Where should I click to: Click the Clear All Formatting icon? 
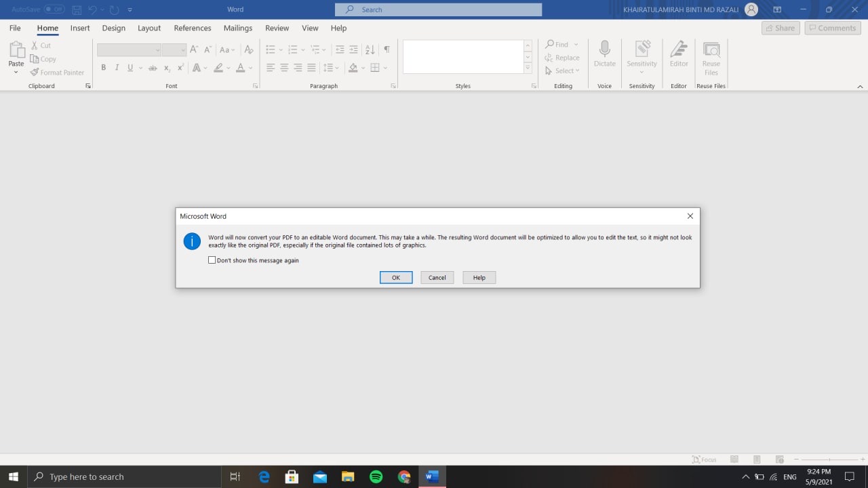(x=249, y=49)
